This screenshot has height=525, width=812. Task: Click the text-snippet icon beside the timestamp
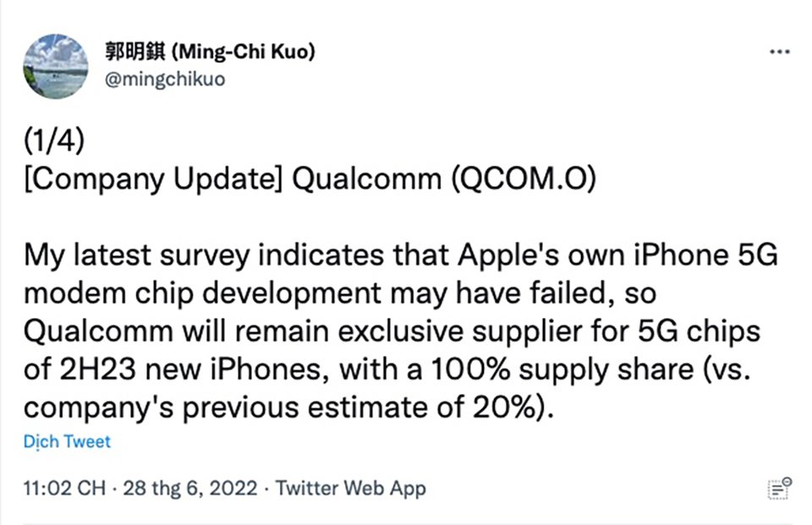click(x=779, y=489)
